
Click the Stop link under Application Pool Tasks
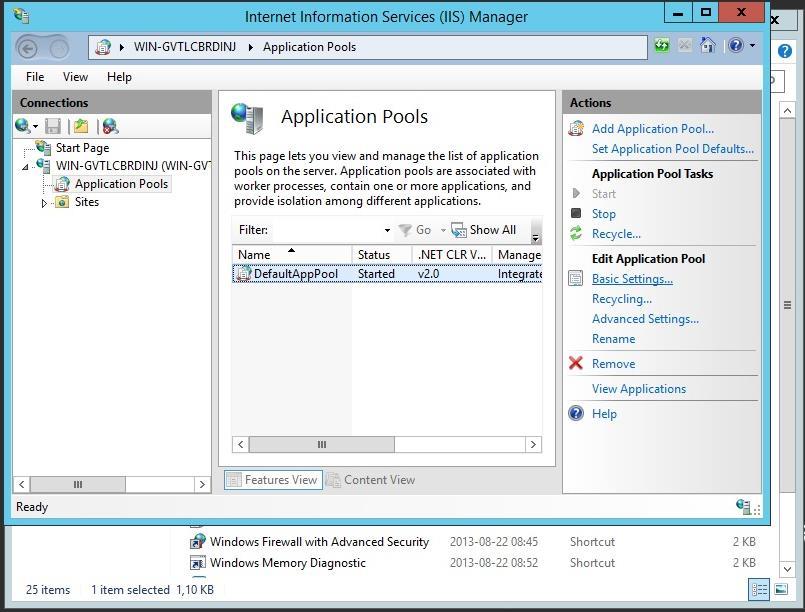603,214
